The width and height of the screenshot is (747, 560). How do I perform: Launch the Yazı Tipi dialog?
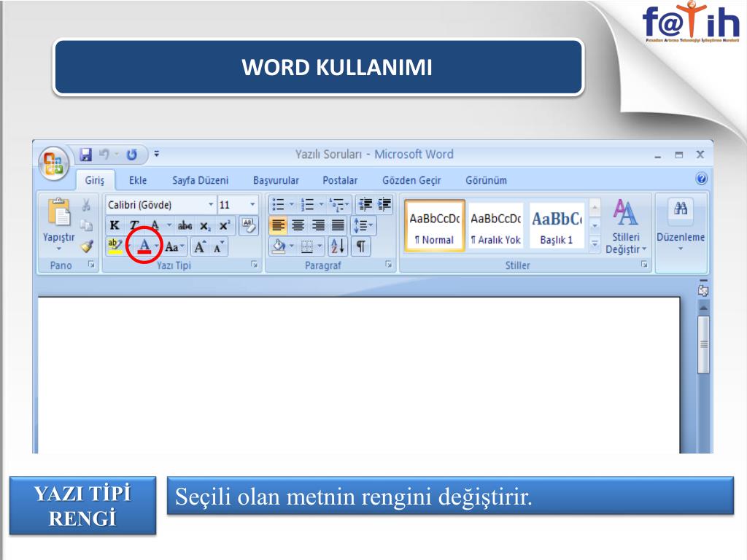tap(255, 265)
